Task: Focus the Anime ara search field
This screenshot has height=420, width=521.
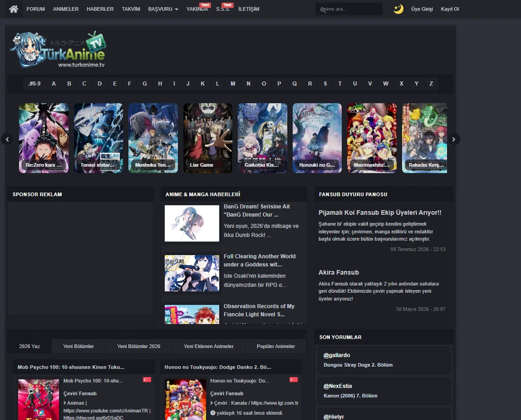Action: pos(349,9)
